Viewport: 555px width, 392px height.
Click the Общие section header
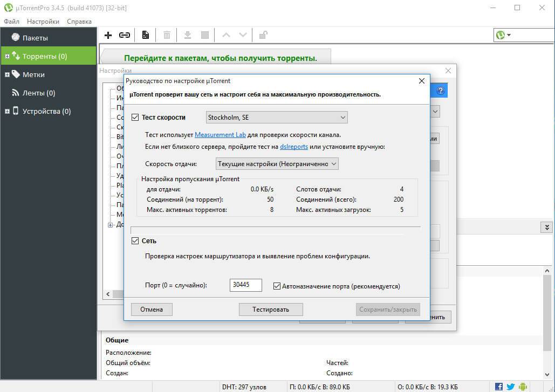(117, 340)
